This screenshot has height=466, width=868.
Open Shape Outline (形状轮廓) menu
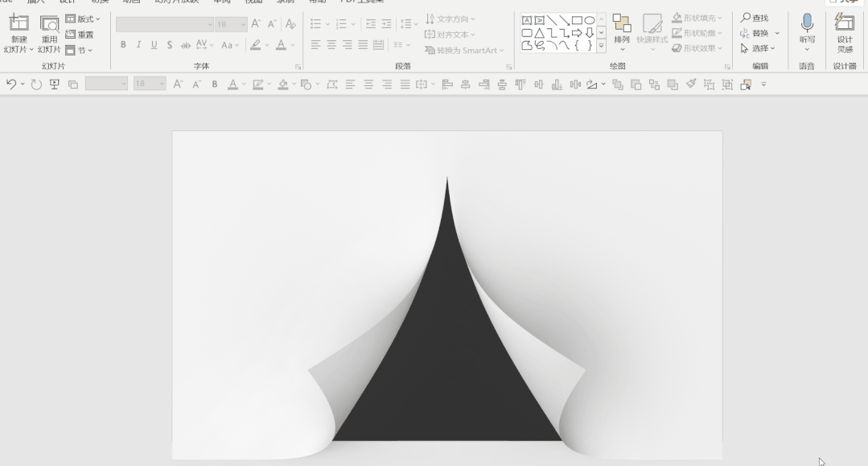click(697, 33)
